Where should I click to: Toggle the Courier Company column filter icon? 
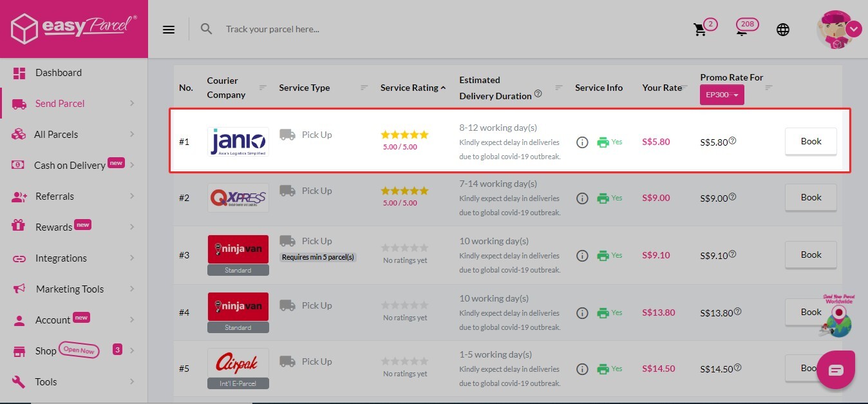coord(263,88)
